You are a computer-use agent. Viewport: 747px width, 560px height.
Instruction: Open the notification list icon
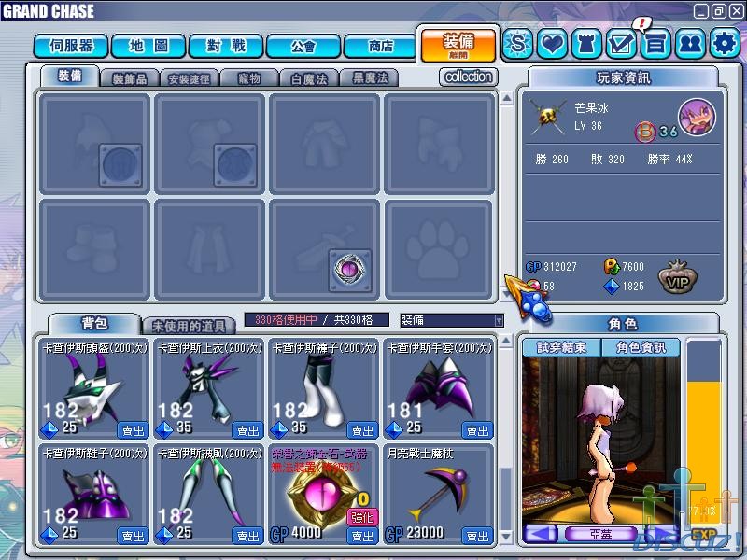point(655,44)
